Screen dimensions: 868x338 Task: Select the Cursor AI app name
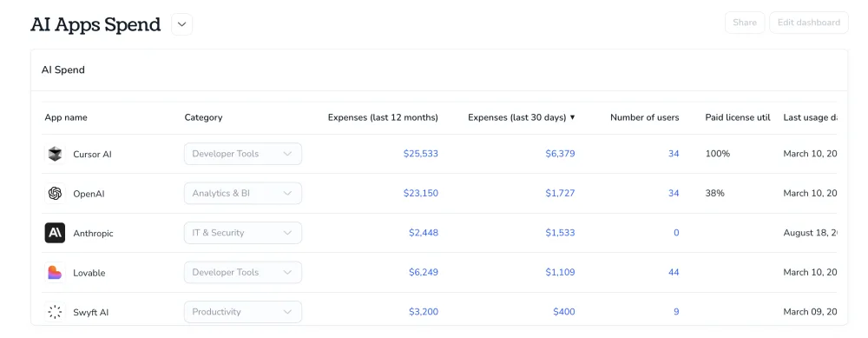point(93,154)
